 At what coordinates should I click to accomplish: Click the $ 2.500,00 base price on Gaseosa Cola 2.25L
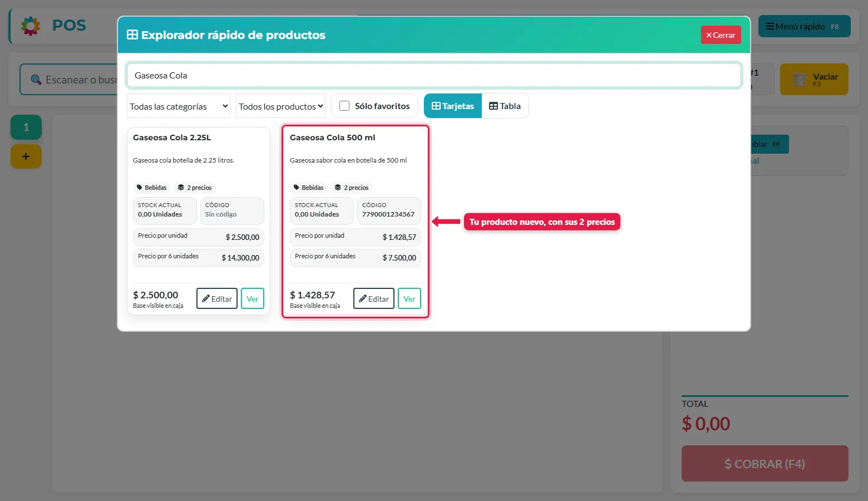(x=156, y=295)
